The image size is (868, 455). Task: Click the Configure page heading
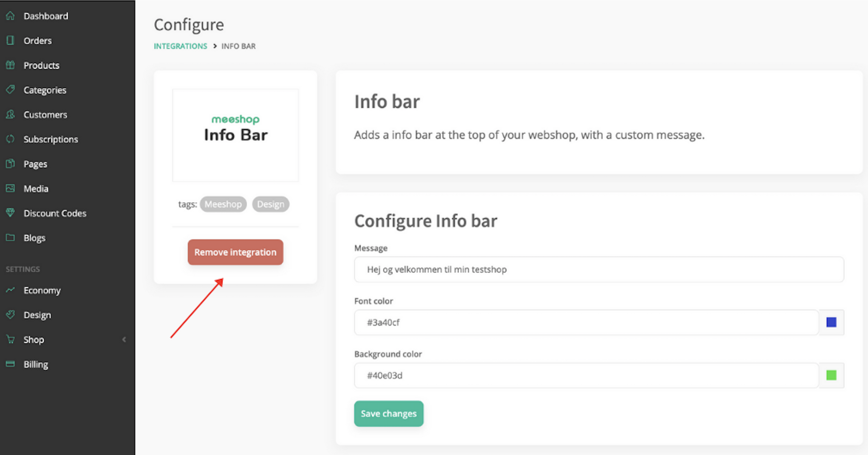tap(189, 25)
